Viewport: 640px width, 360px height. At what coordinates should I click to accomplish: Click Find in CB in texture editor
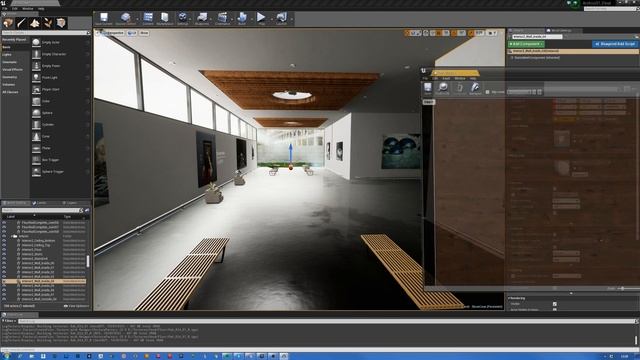(442, 87)
